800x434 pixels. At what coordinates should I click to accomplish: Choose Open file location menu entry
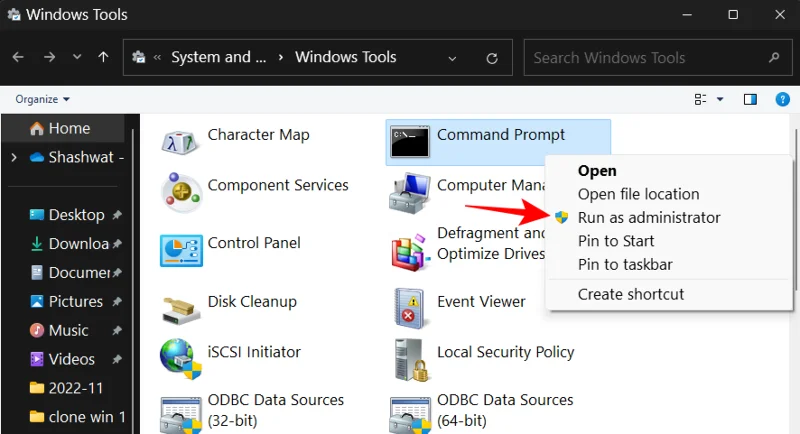(638, 194)
